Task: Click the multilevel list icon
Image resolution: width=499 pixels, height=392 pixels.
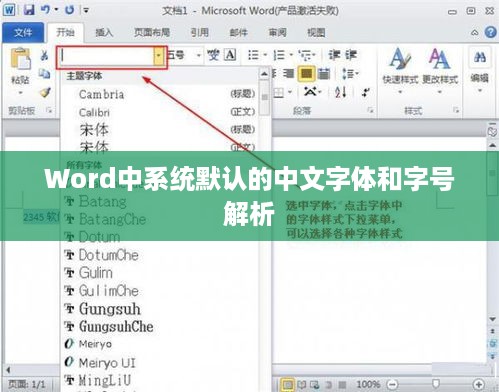Action: (x=305, y=55)
